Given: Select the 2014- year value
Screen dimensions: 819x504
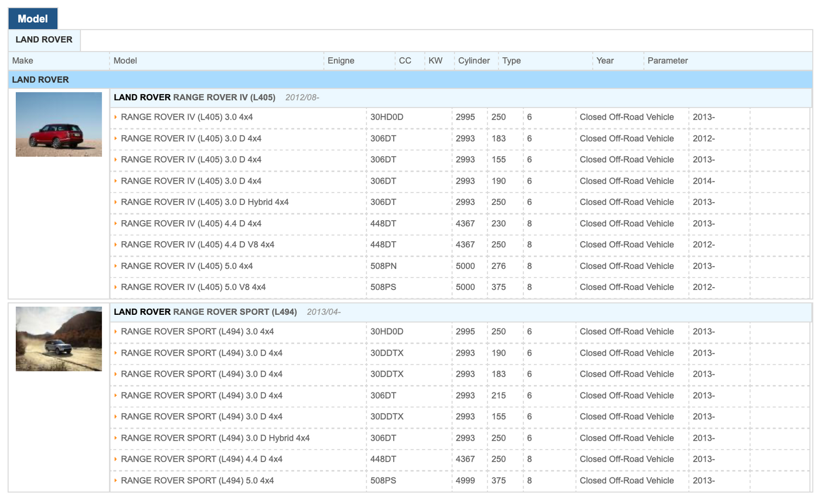Looking at the screenshot, I should (703, 181).
